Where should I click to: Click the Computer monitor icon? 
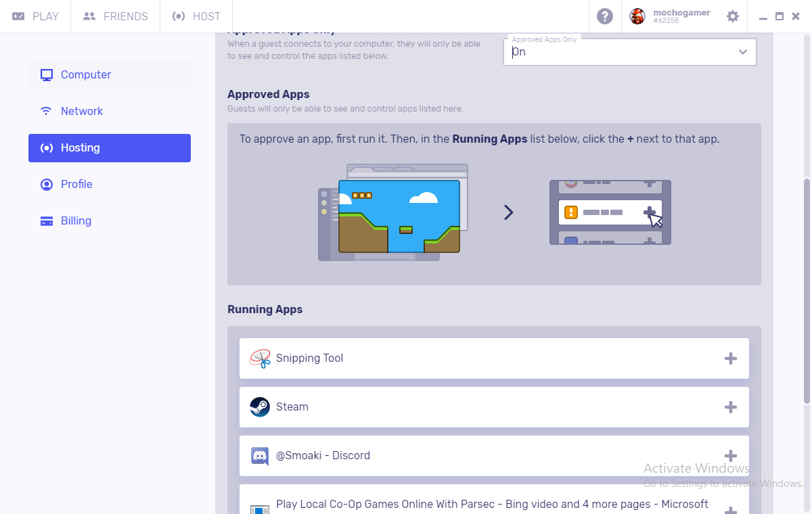pyautogui.click(x=47, y=75)
